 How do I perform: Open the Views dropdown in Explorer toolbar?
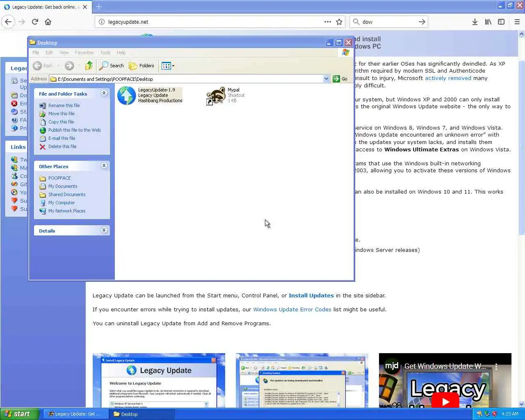pyautogui.click(x=168, y=66)
